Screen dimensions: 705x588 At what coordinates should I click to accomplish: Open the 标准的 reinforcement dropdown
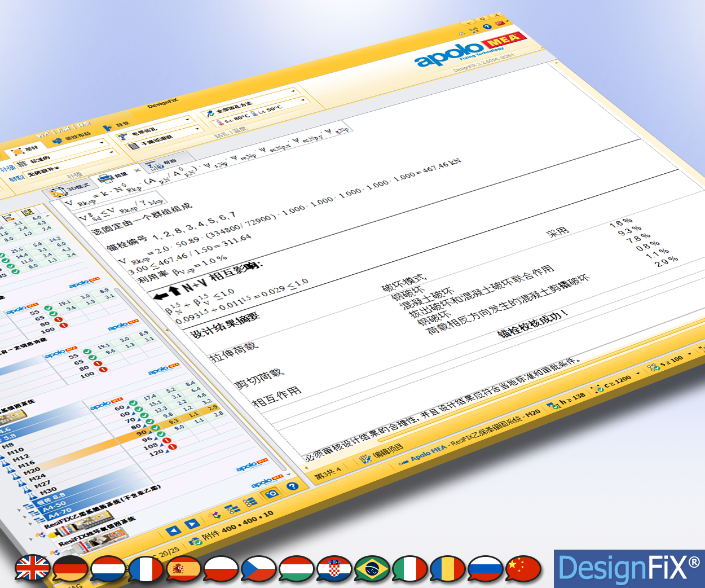[x=60, y=152]
